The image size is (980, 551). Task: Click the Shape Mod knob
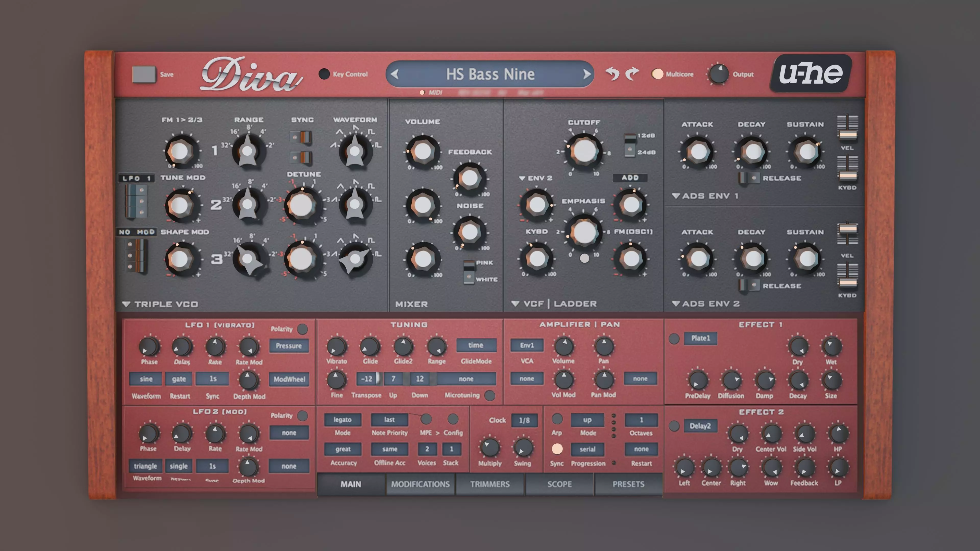point(180,260)
